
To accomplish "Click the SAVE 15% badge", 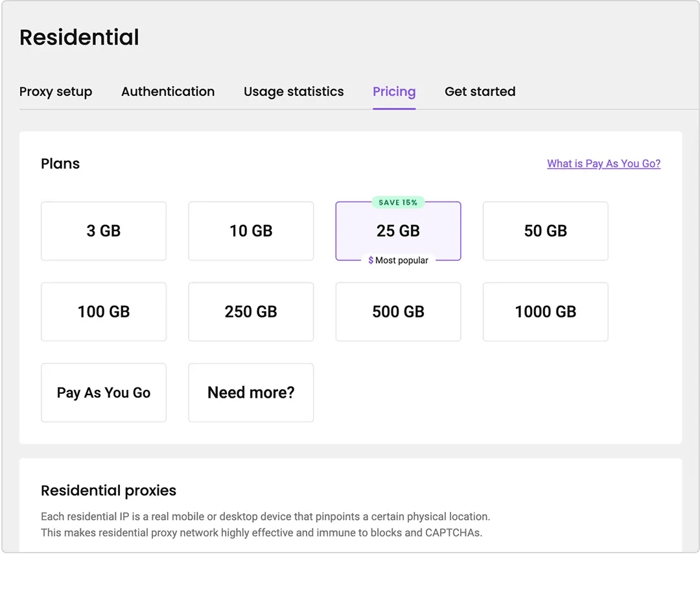I will [x=398, y=203].
